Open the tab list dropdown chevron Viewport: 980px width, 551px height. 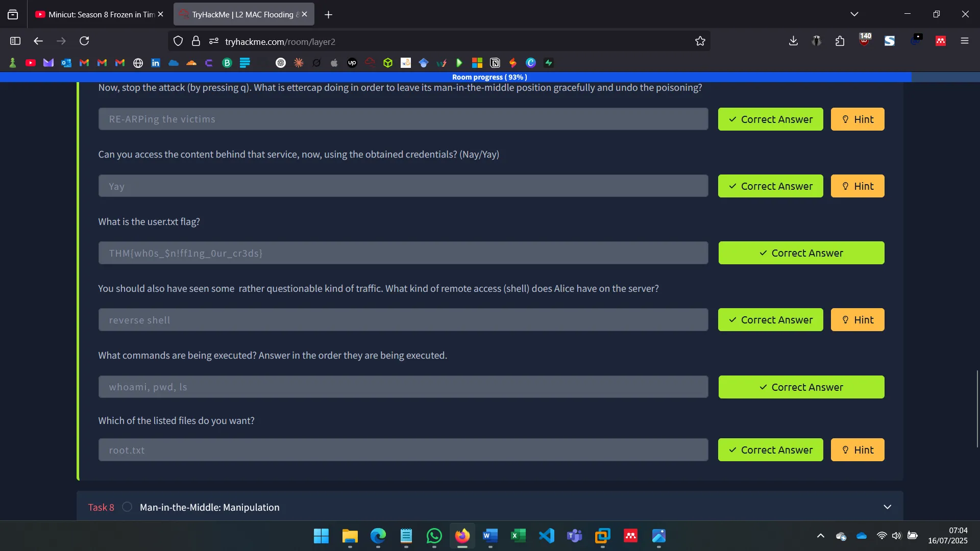[854, 14]
